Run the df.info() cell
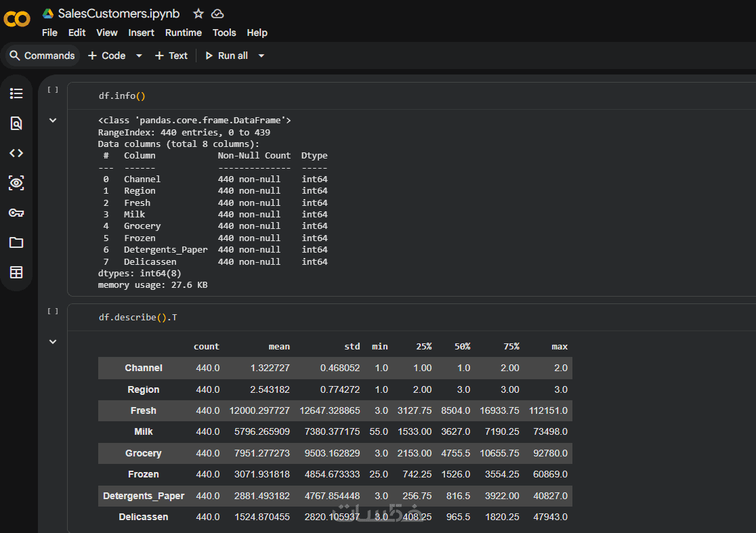The height and width of the screenshot is (533, 756). pyautogui.click(x=53, y=89)
